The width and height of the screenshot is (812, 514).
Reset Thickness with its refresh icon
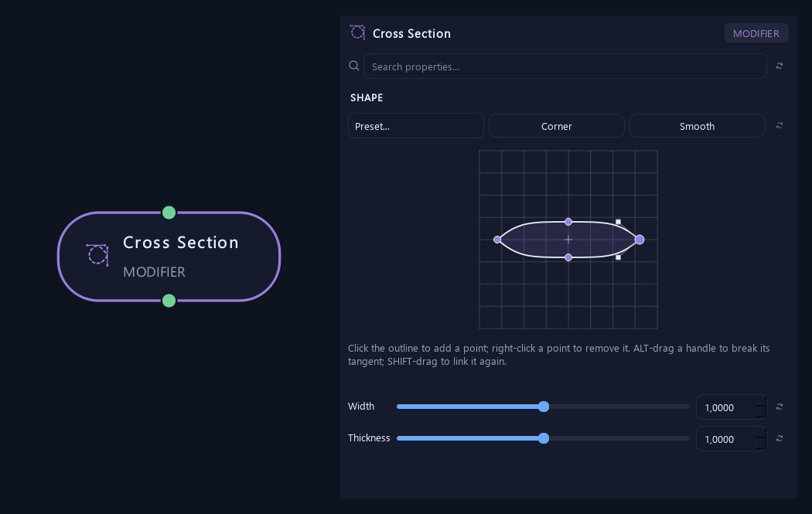tap(780, 438)
